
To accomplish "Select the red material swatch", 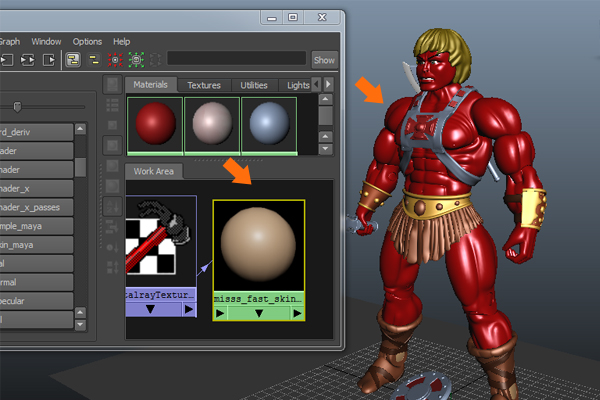I will [x=155, y=126].
